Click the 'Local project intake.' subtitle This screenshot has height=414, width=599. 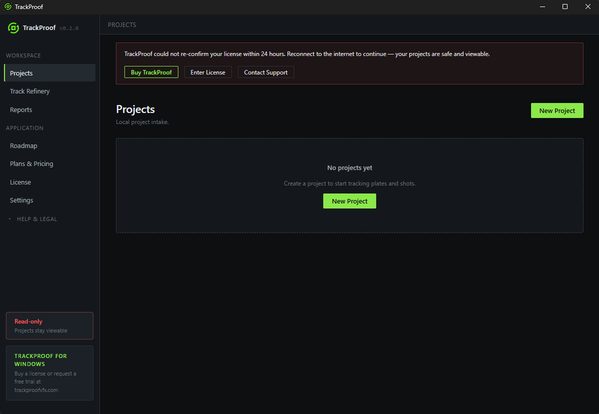coord(142,122)
